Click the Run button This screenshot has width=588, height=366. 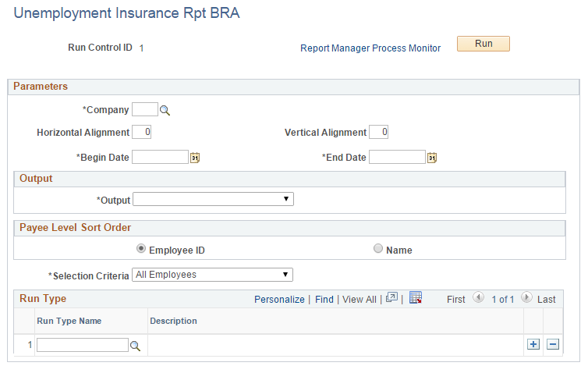484,44
